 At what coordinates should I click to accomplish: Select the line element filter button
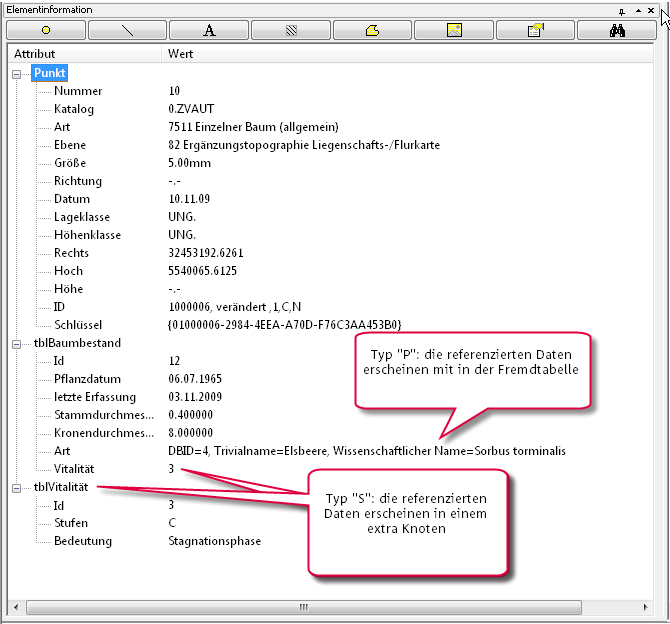(127, 30)
